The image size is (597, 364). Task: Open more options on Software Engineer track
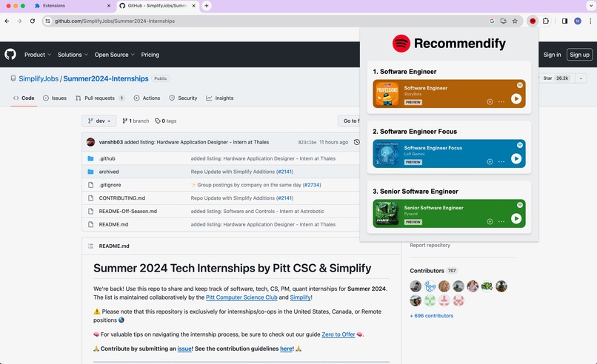pyautogui.click(x=501, y=101)
